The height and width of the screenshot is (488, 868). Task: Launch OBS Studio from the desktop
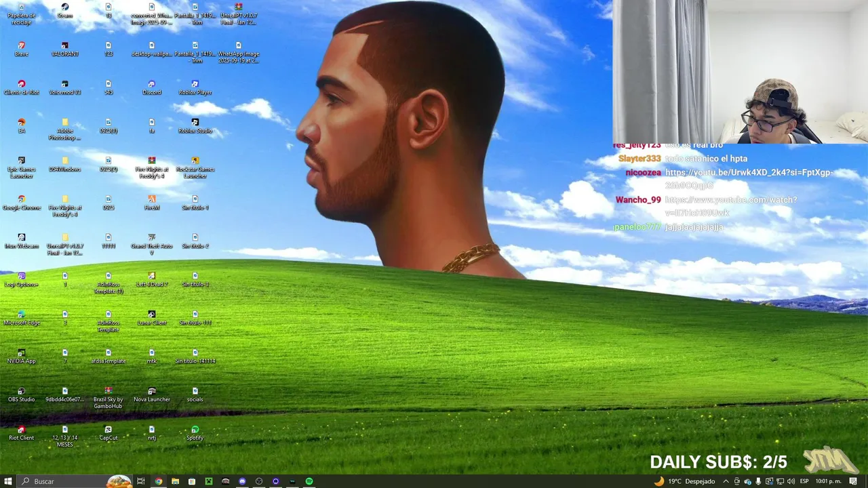(x=21, y=395)
